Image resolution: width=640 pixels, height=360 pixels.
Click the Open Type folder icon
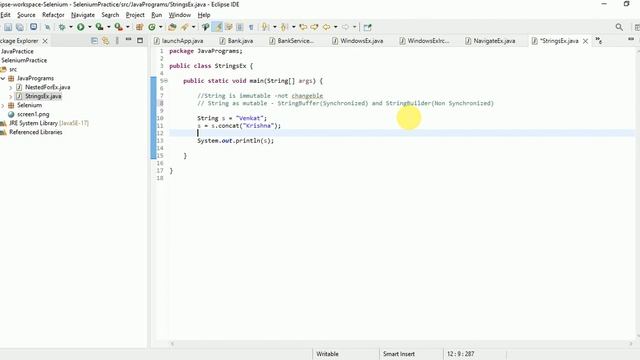[x=172, y=27]
